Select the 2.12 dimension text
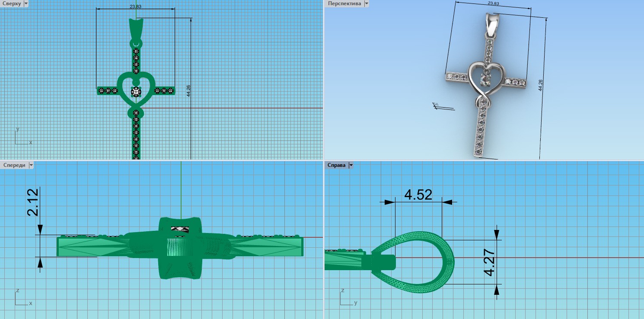Image resolution: width=644 pixels, height=319 pixels. coord(33,202)
